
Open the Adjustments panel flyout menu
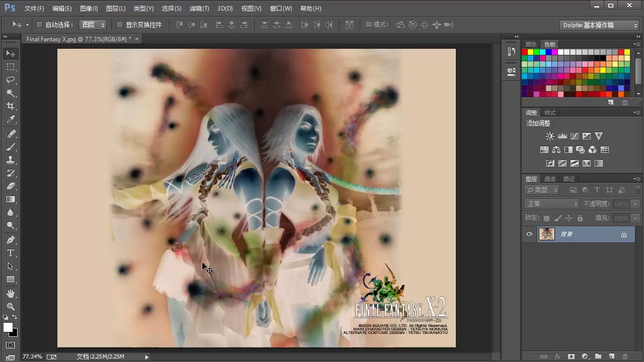click(x=637, y=113)
